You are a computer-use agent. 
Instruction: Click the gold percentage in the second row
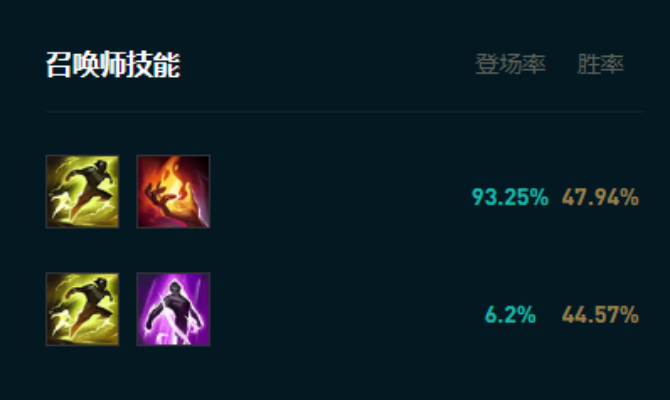tap(600, 315)
